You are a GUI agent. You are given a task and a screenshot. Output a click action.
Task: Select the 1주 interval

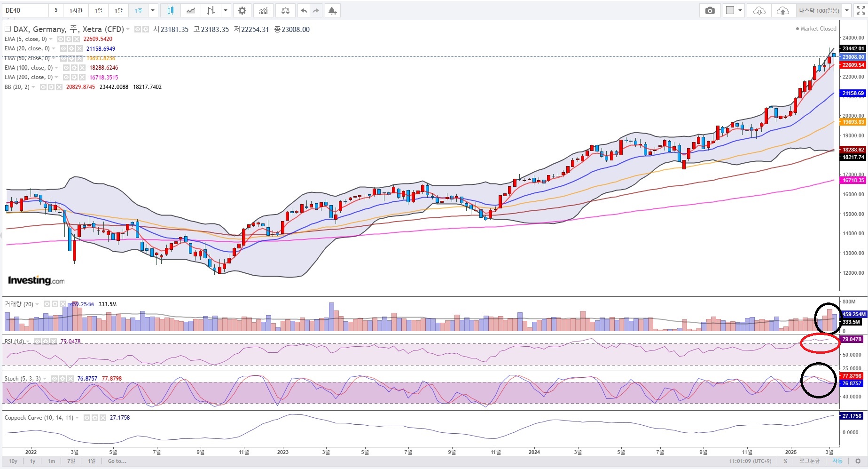click(x=138, y=10)
